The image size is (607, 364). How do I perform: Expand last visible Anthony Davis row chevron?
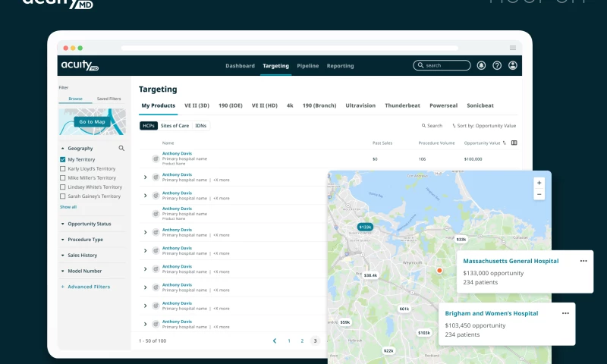click(x=146, y=324)
